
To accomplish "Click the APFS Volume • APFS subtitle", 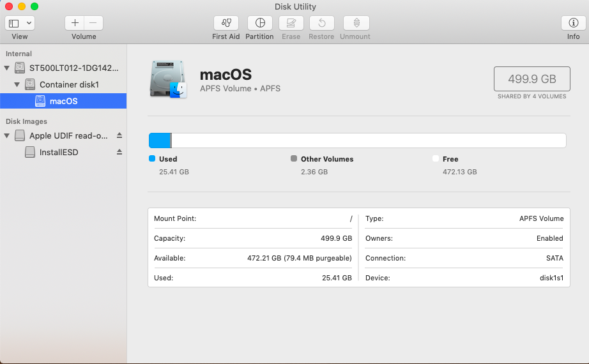I will point(240,89).
